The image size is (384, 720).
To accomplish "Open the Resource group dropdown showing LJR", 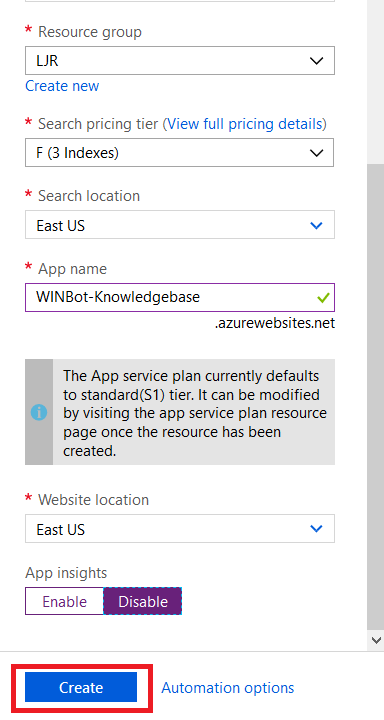I will (x=180, y=61).
